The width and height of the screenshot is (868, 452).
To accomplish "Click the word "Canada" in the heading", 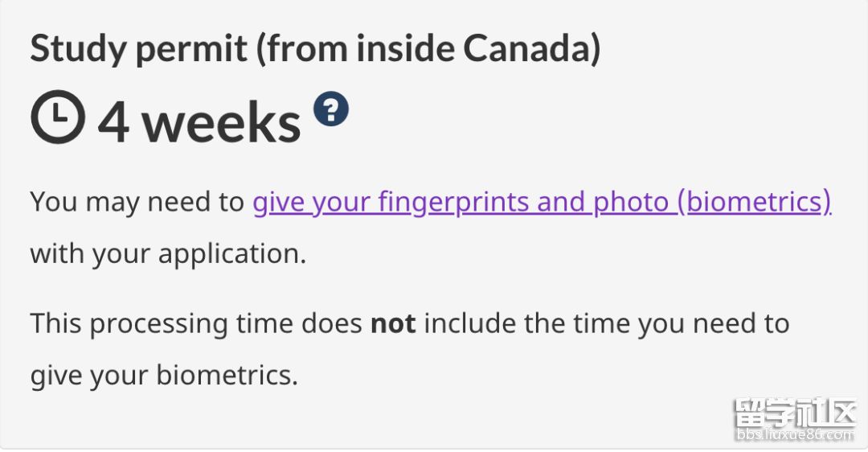I will tap(531, 48).
